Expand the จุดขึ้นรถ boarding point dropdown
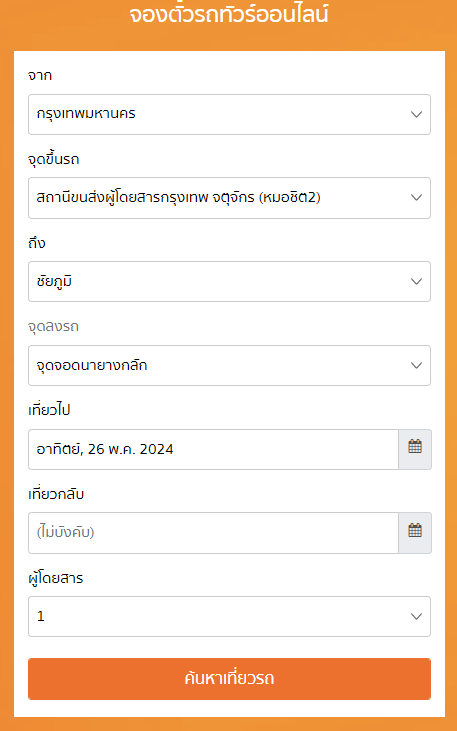The image size is (457, 731). 229,198
